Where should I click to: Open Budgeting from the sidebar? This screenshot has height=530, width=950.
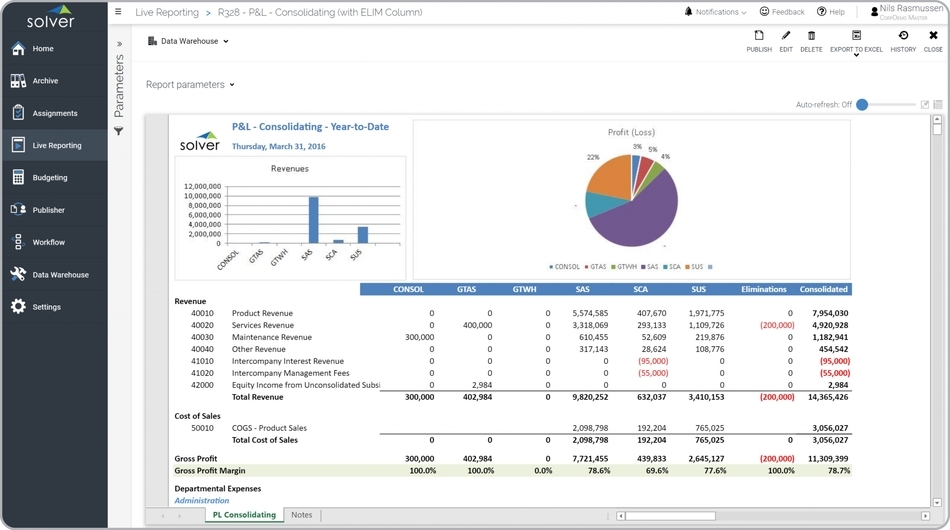(x=50, y=178)
